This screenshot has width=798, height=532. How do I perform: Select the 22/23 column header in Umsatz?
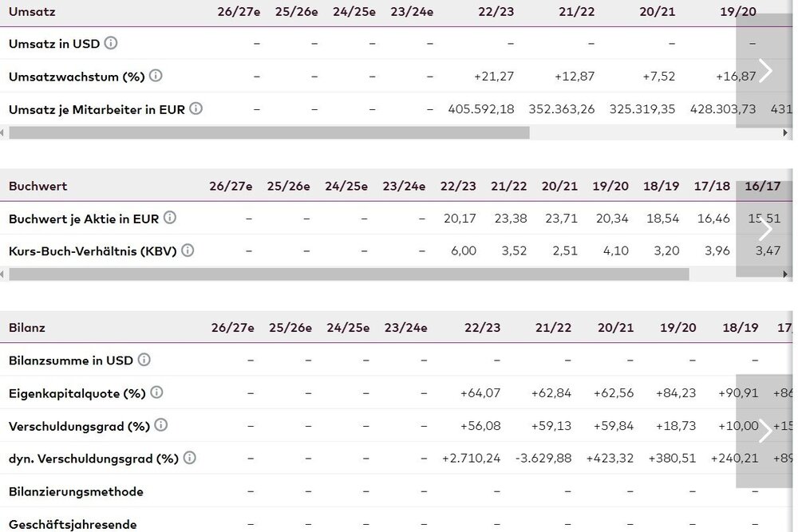point(495,11)
